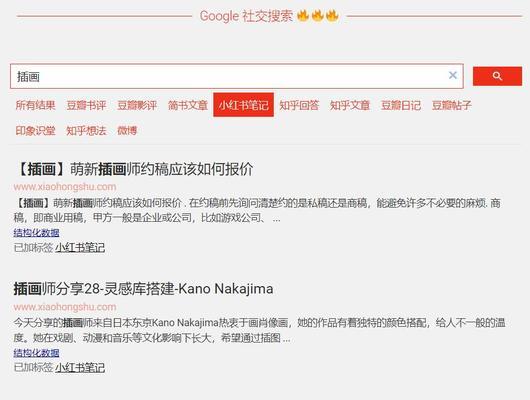
Task: Select the 知乎想法 tab
Action: tap(86, 131)
